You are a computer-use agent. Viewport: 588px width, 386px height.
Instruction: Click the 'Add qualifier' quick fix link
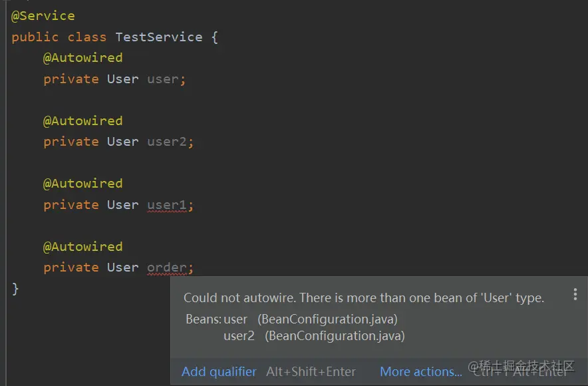(219, 371)
